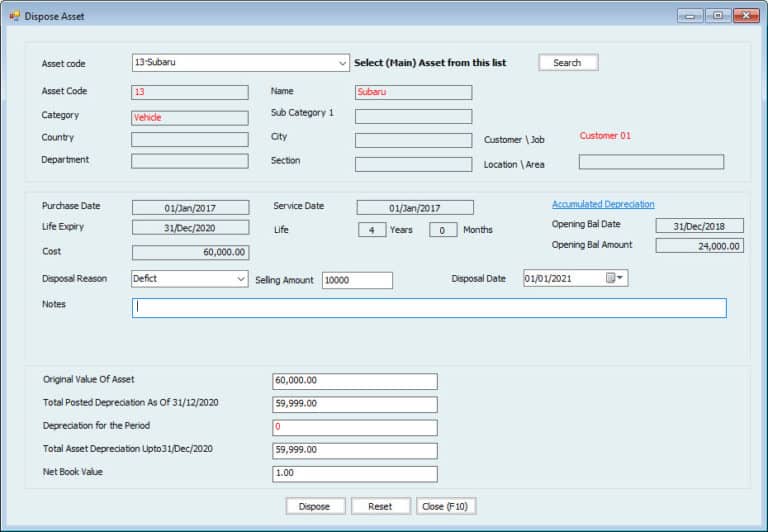The width and height of the screenshot is (768, 532).
Task: Click the Original Value Of Asset field
Action: click(x=354, y=381)
